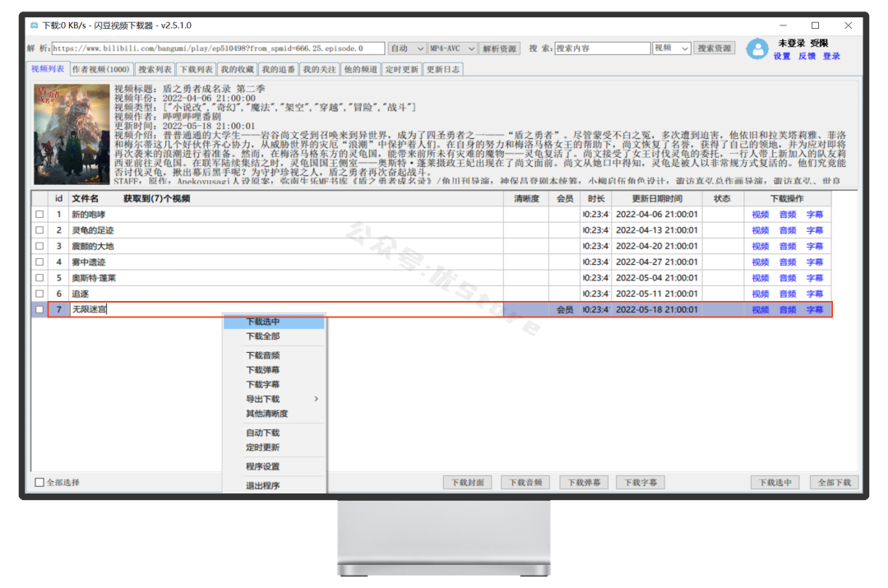This screenshot has height=588, width=888.
Task: Focus the 搜索内容 search field
Action: (602, 49)
